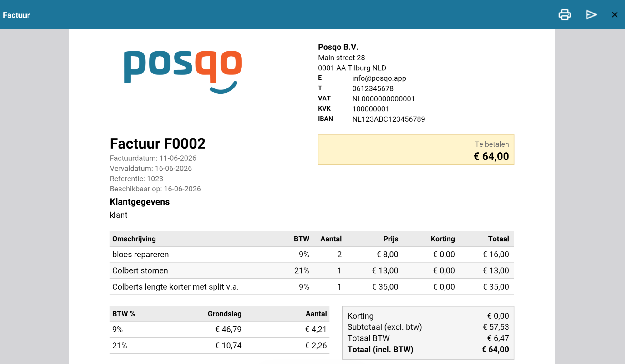Click Factuurdatum: 11-06-2026
This screenshot has height=364, width=625.
click(x=153, y=158)
